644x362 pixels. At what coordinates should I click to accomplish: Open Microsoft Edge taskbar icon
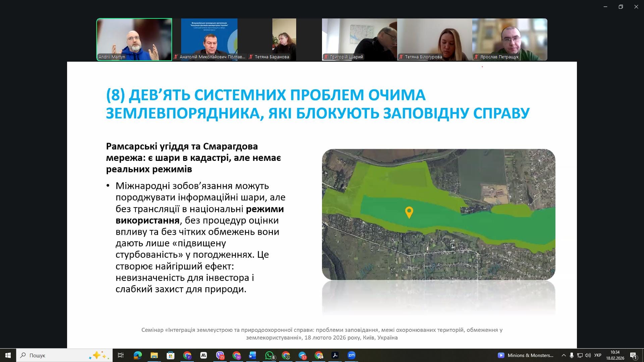pyautogui.click(x=138, y=355)
